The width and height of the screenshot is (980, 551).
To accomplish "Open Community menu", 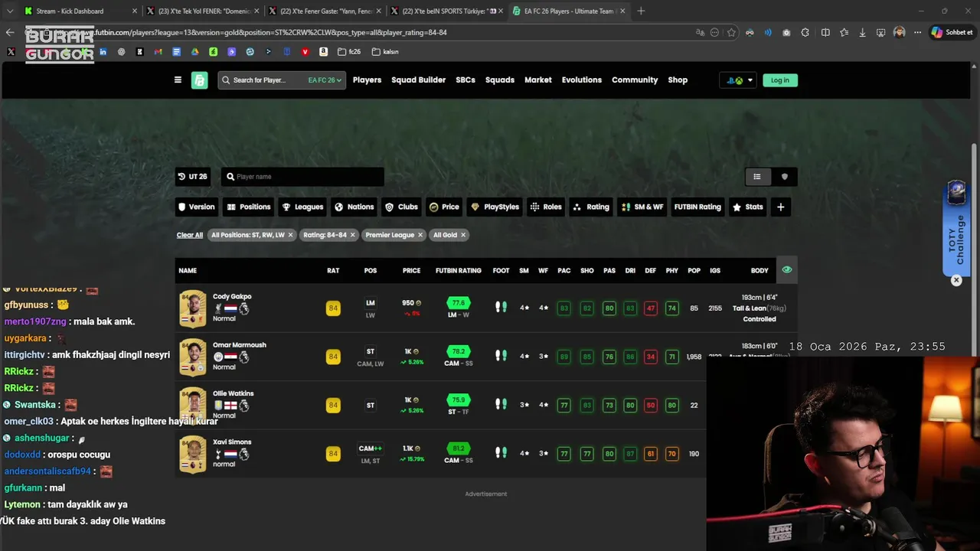I will pos(635,80).
